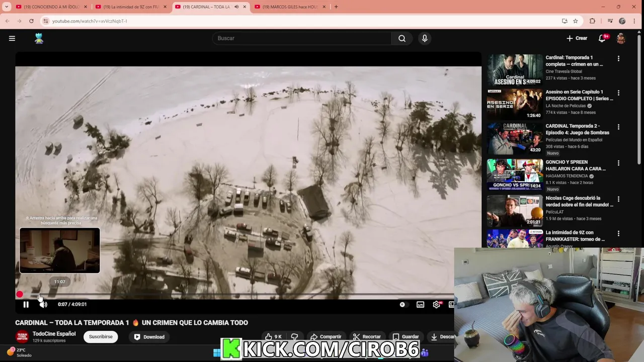
Task: Toggle subtitles in the player
Action: (x=420, y=304)
